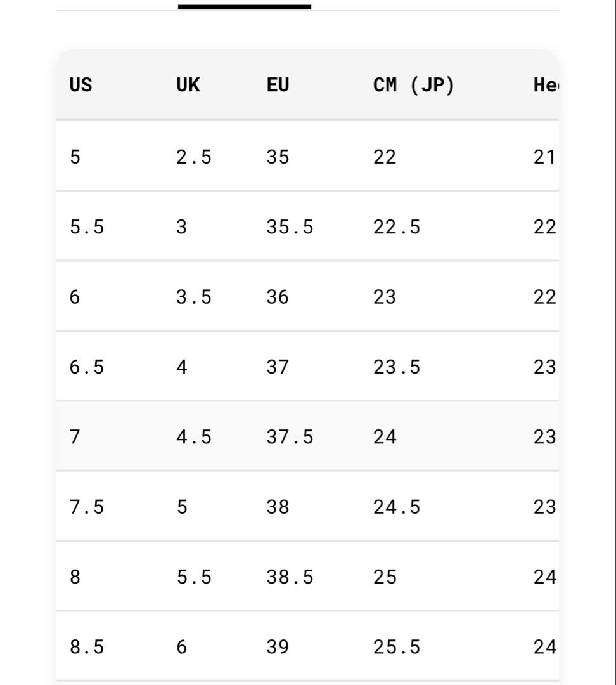The width and height of the screenshot is (616, 685).
Task: Select the US size 6.5 row
Action: [308, 366]
